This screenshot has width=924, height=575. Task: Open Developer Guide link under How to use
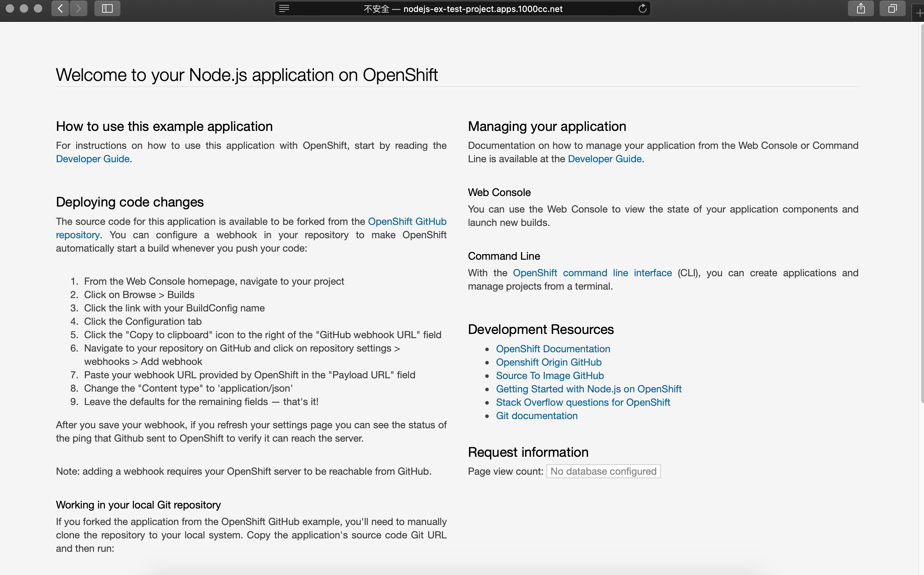point(93,159)
